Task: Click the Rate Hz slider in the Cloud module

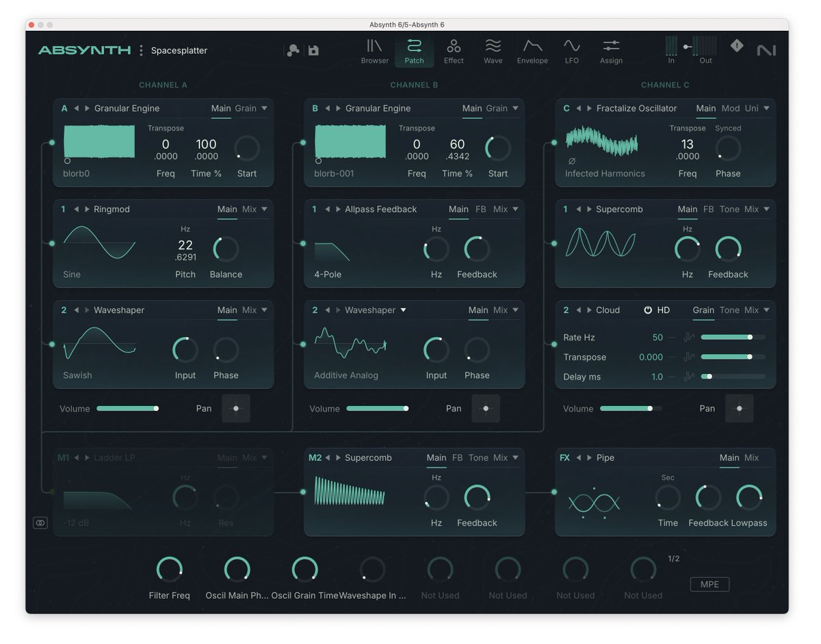Action: click(733, 337)
